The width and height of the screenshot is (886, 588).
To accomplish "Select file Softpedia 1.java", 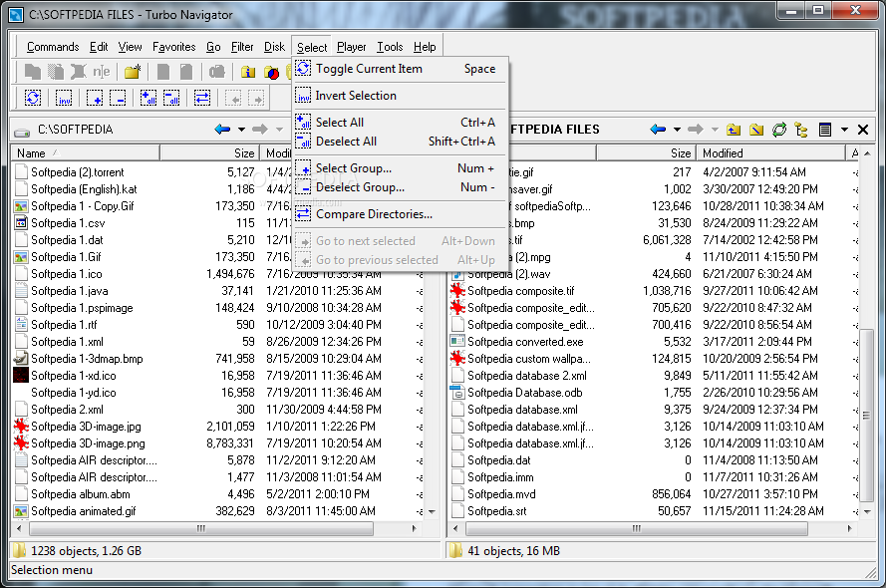I will click(70, 291).
